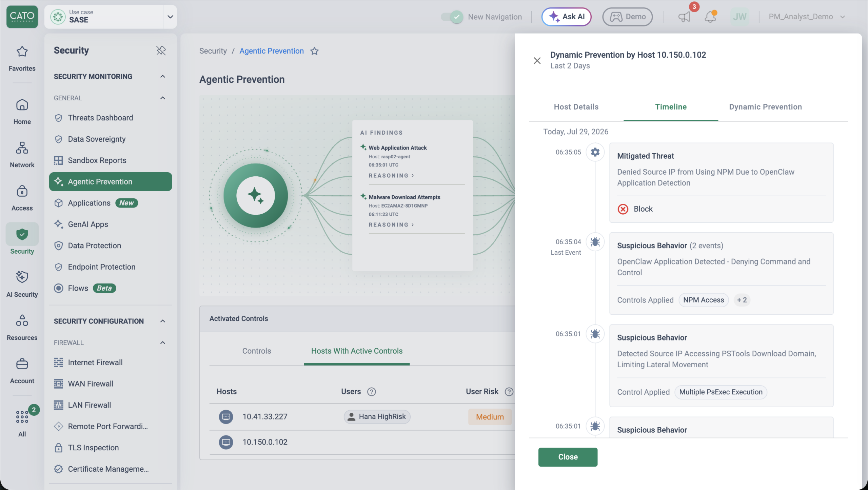Collapse the GENERAL group

pyautogui.click(x=163, y=98)
